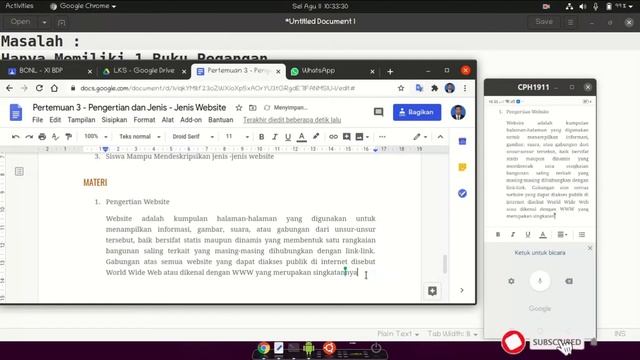Image resolution: width=640 pixels, height=360 pixels.
Task: Open the Teks normal style dropdown
Action: pyautogui.click(x=140, y=136)
